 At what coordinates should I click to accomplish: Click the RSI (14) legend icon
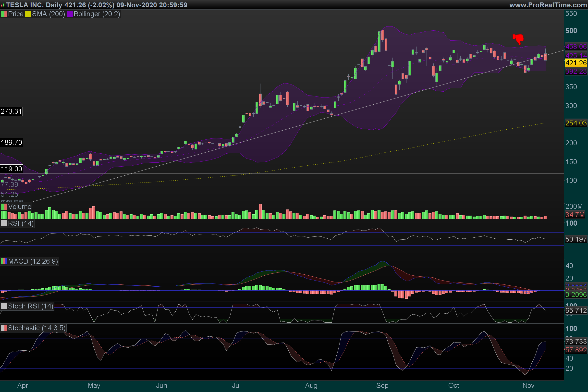pos(4,223)
